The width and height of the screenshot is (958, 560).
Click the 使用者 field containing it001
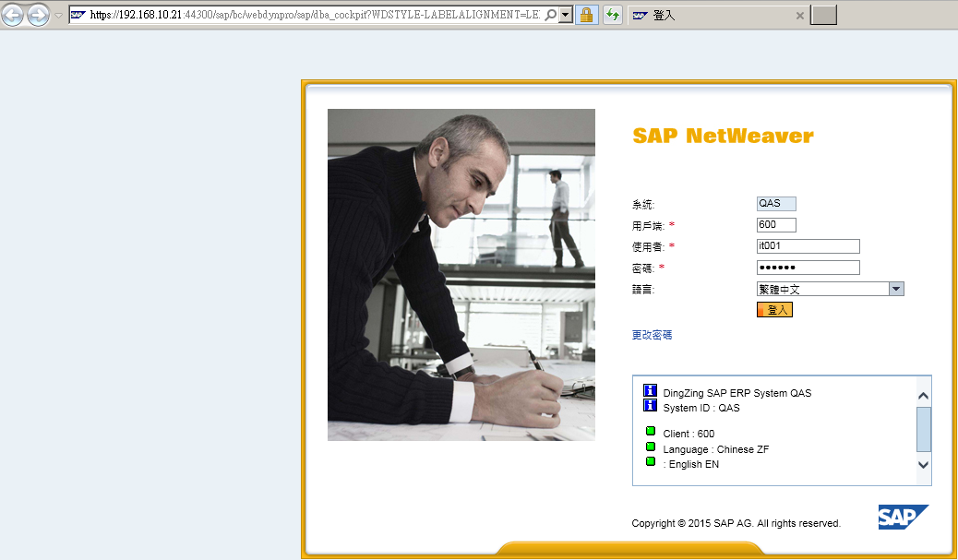pyautogui.click(x=808, y=246)
